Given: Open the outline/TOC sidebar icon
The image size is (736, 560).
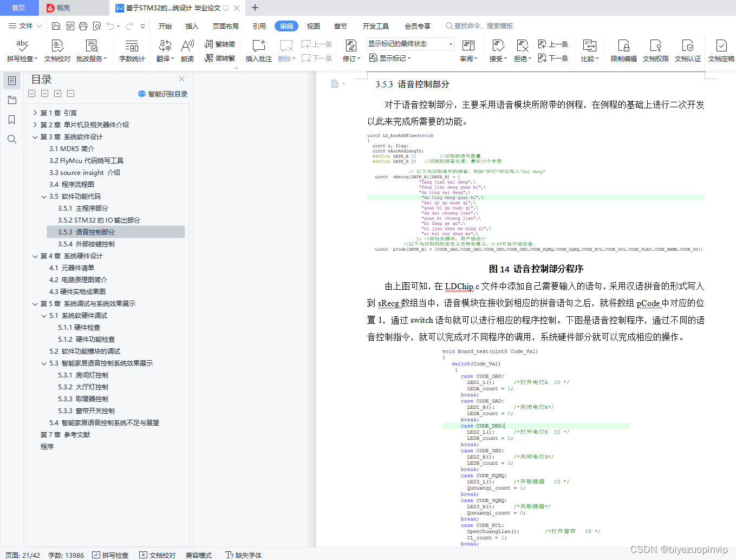Looking at the screenshot, I should (x=11, y=81).
